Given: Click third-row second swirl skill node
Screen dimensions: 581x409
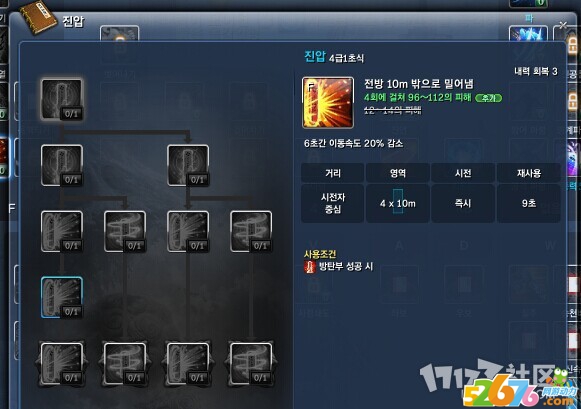Looking at the screenshot, I should coord(125,231).
